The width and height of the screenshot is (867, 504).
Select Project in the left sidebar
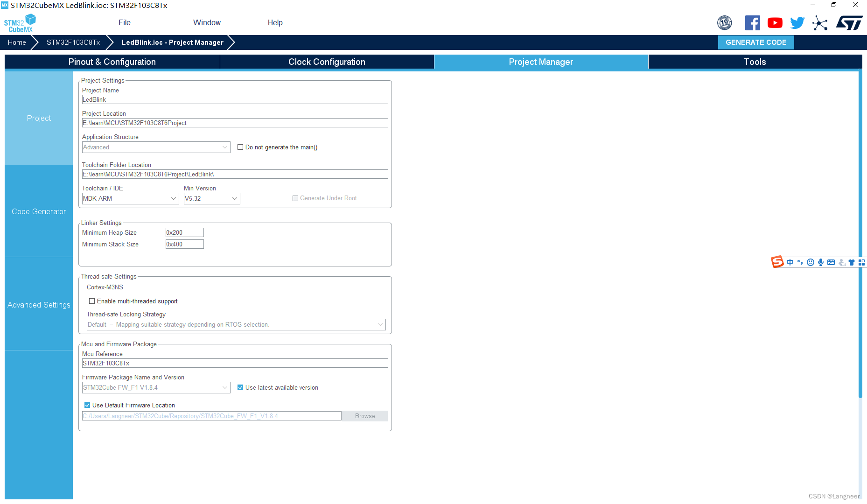(39, 118)
